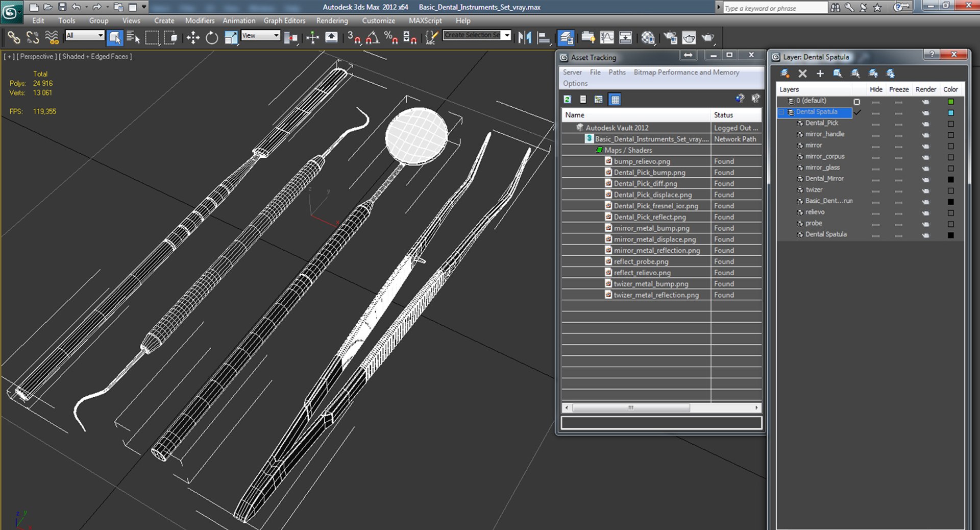Open the Redo history dropdown arrow
This screenshot has height=530, width=980.
click(107, 7)
